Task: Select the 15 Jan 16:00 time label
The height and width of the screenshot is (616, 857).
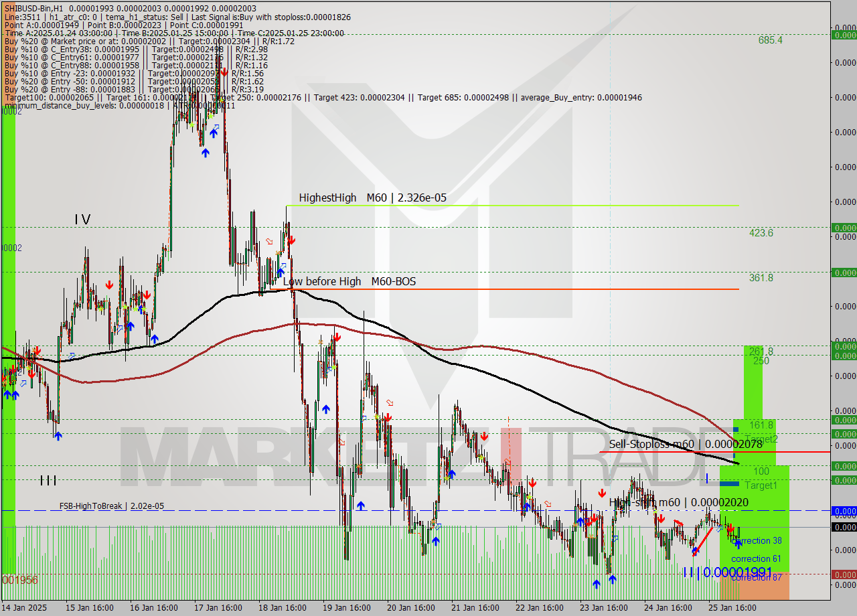Action: (89, 608)
